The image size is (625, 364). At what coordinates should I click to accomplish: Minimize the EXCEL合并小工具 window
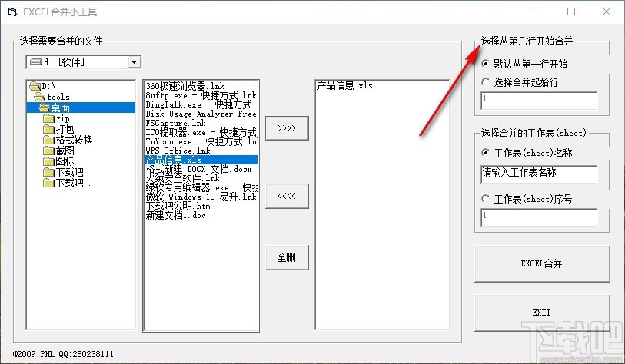537,12
